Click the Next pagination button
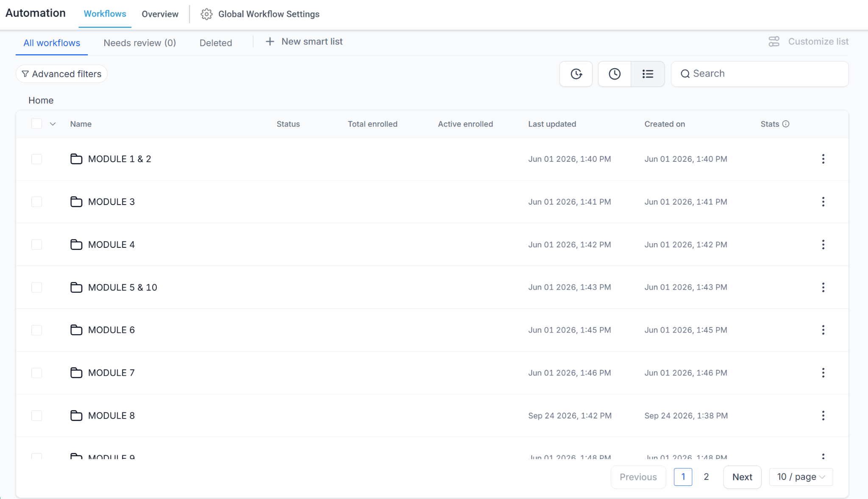This screenshot has height=499, width=868. tap(742, 477)
